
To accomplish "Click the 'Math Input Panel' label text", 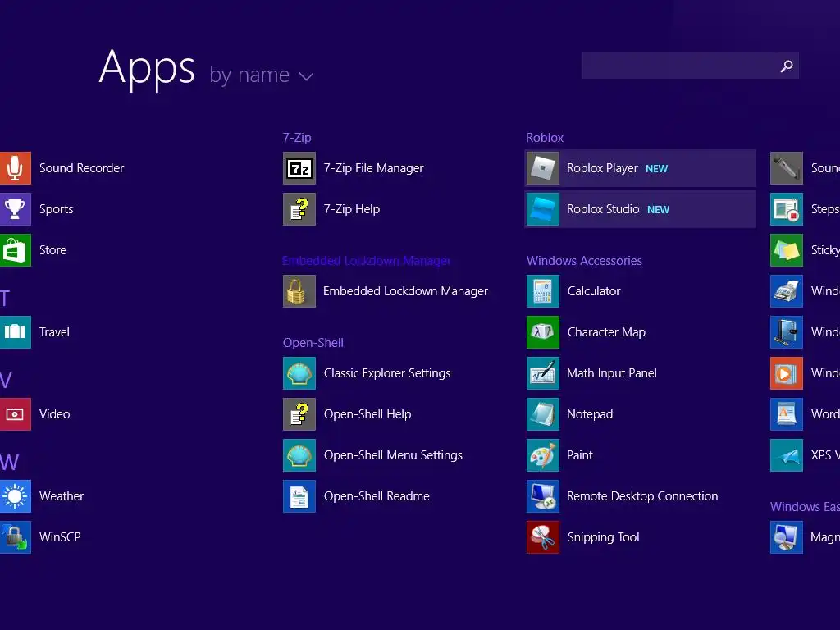I will click(x=612, y=373).
